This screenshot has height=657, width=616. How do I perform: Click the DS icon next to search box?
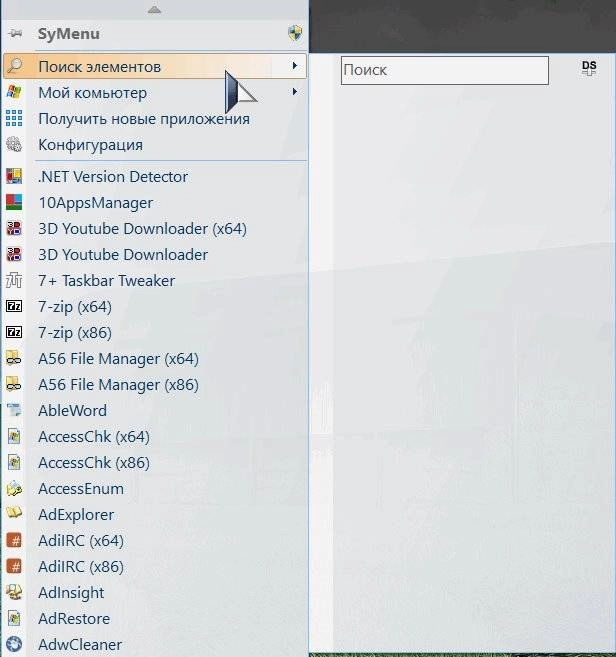click(589, 68)
